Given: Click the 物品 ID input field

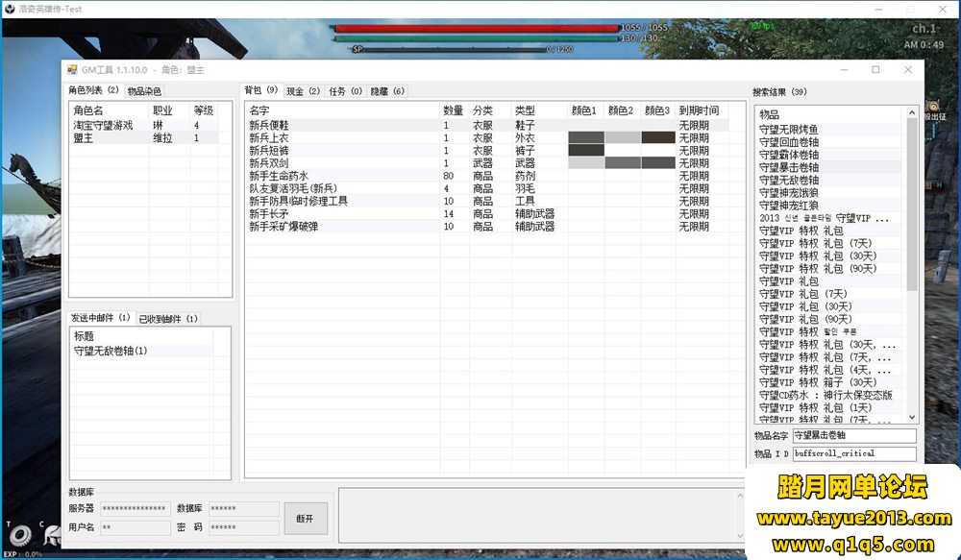Looking at the screenshot, I should pyautogui.click(x=853, y=453).
